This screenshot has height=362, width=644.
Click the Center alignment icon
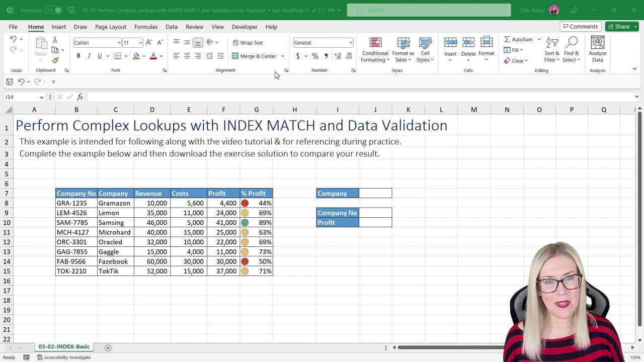click(x=187, y=56)
